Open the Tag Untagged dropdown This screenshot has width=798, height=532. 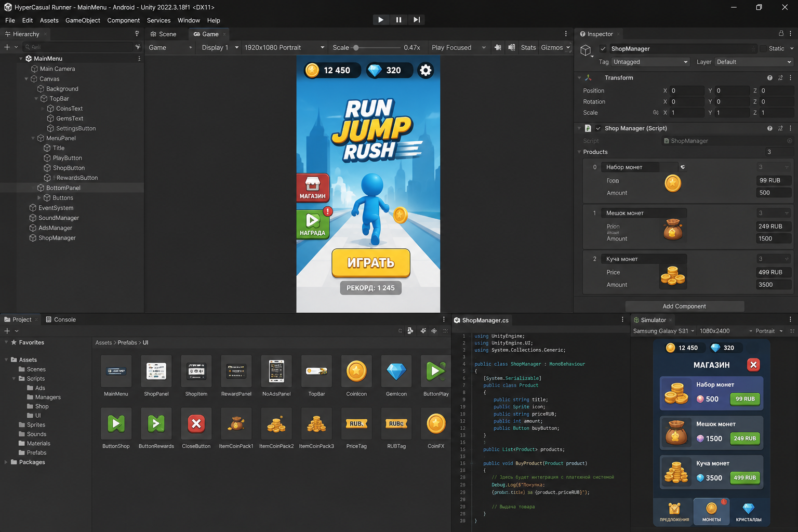[650, 62]
